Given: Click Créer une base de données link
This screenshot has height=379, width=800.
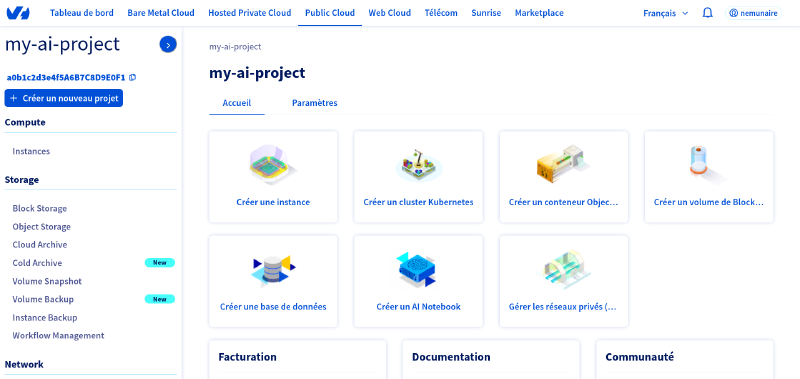Looking at the screenshot, I should tap(273, 307).
